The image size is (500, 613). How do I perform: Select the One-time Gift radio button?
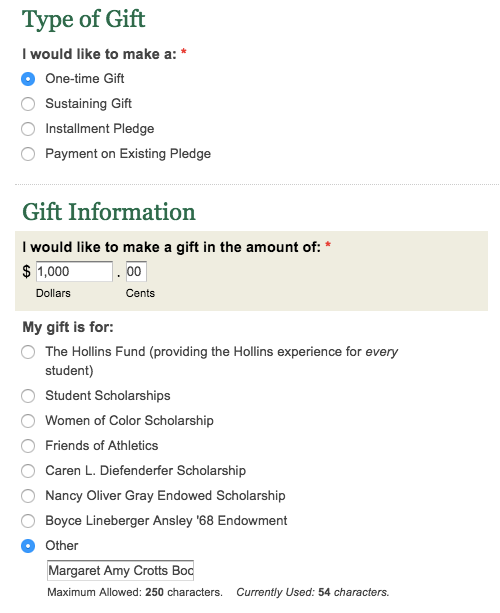tap(28, 79)
